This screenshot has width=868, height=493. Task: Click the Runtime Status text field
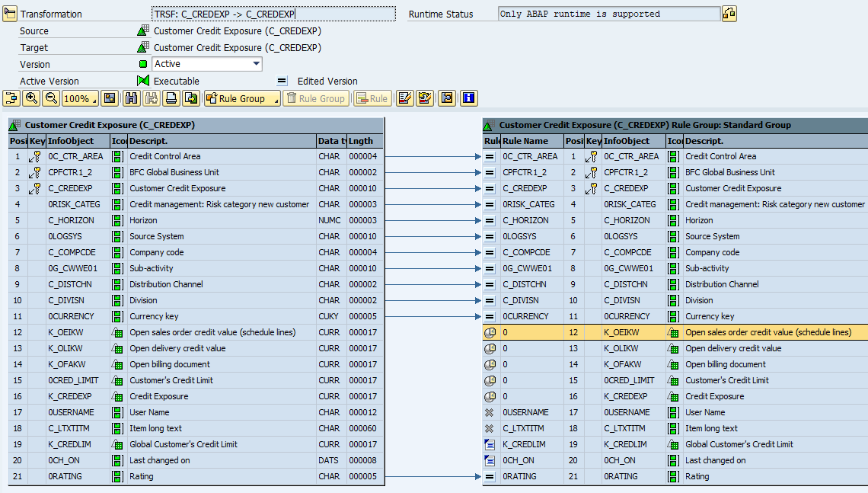(x=608, y=14)
